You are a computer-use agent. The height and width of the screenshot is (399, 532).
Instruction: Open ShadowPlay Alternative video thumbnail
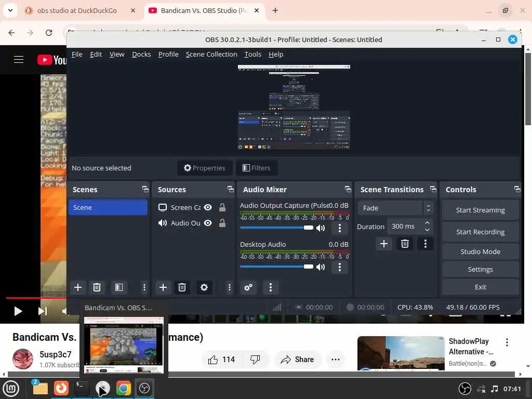coord(401,353)
